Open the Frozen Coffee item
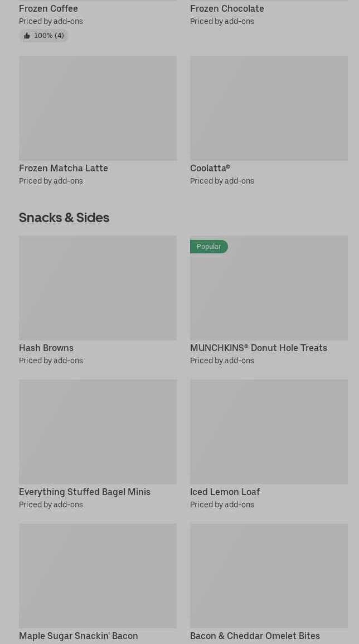 [48, 8]
